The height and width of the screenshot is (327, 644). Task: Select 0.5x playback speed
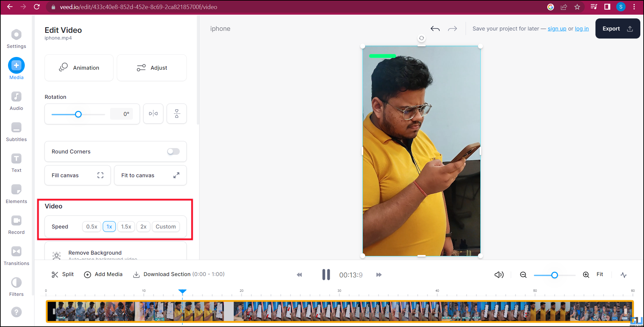[x=92, y=226]
